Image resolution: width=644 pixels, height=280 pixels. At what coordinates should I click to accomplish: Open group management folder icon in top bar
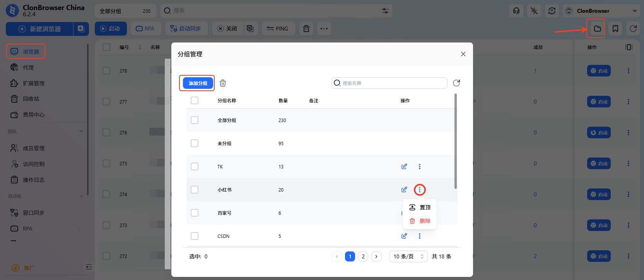(x=598, y=29)
